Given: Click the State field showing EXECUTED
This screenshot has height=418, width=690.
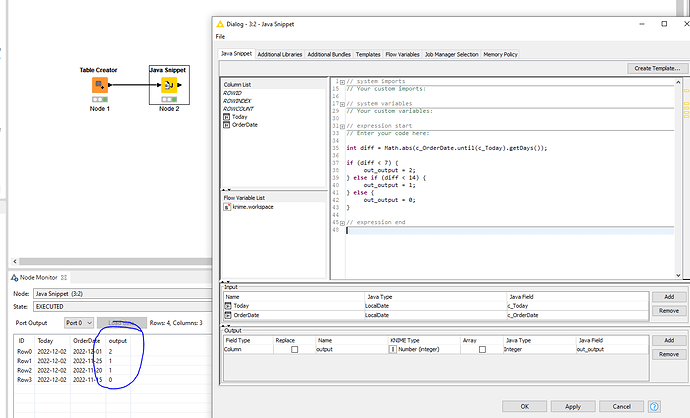Looking at the screenshot, I should click(x=122, y=307).
